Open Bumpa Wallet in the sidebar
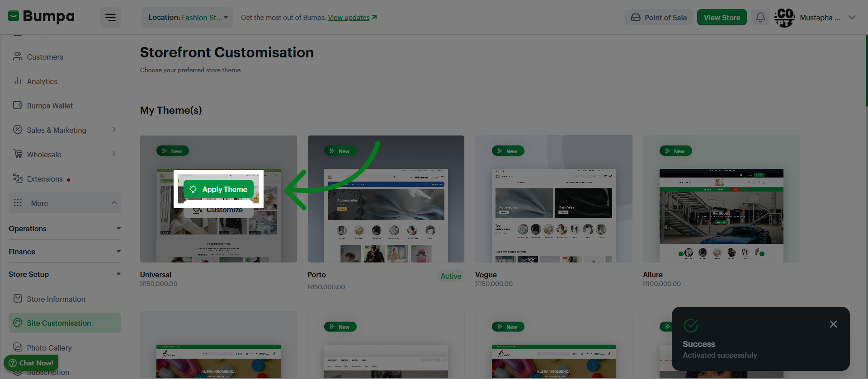 50,106
